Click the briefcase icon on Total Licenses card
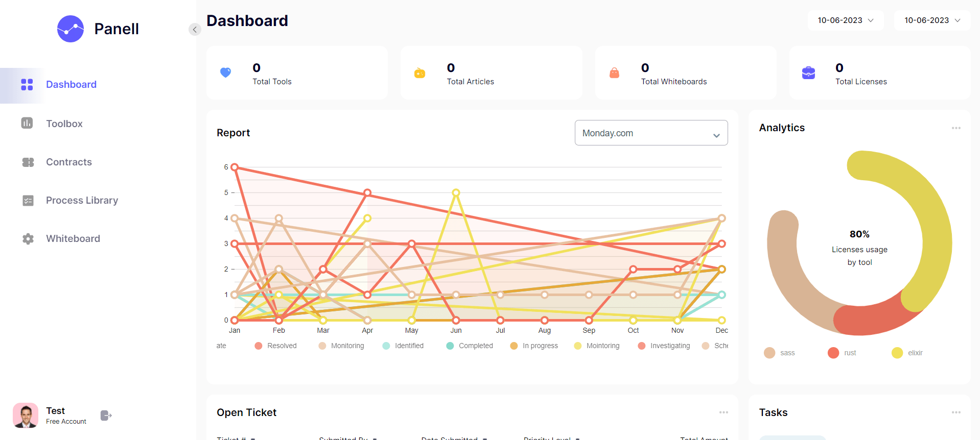The height and width of the screenshot is (440, 980). coord(808,73)
